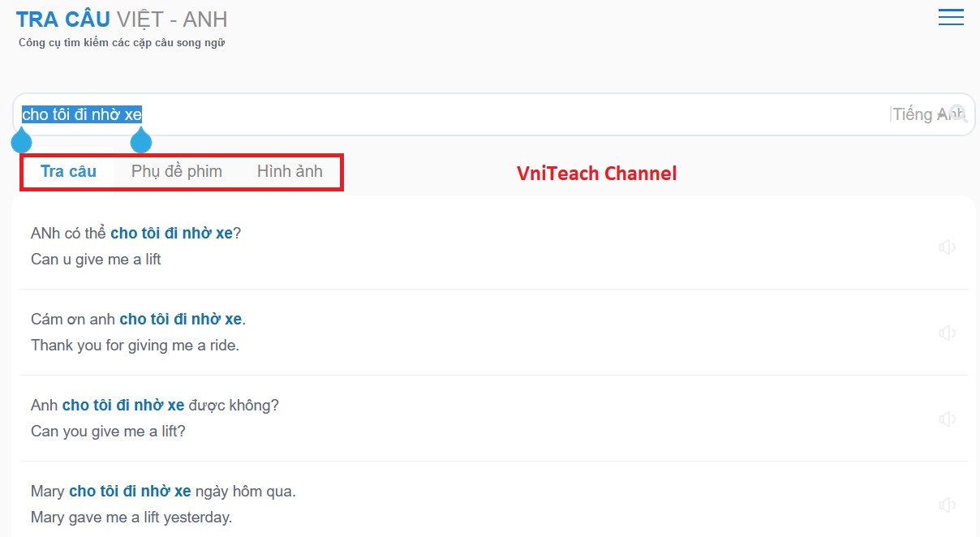The width and height of the screenshot is (980, 537).
Task: Click the tagline "Công cụ tìm kiếm các cặp câu song ngữ"
Action: 122,43
